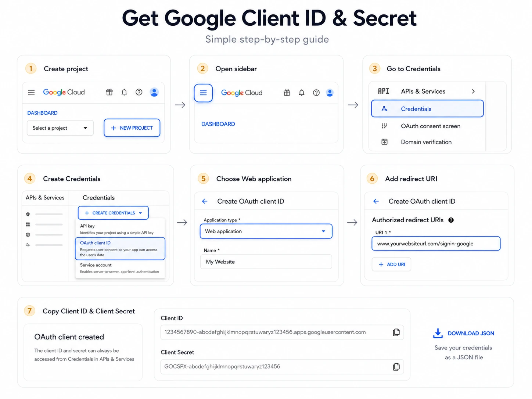Image resolution: width=532 pixels, height=399 pixels.
Task: Open the Select a project dropdown
Action: click(x=60, y=128)
